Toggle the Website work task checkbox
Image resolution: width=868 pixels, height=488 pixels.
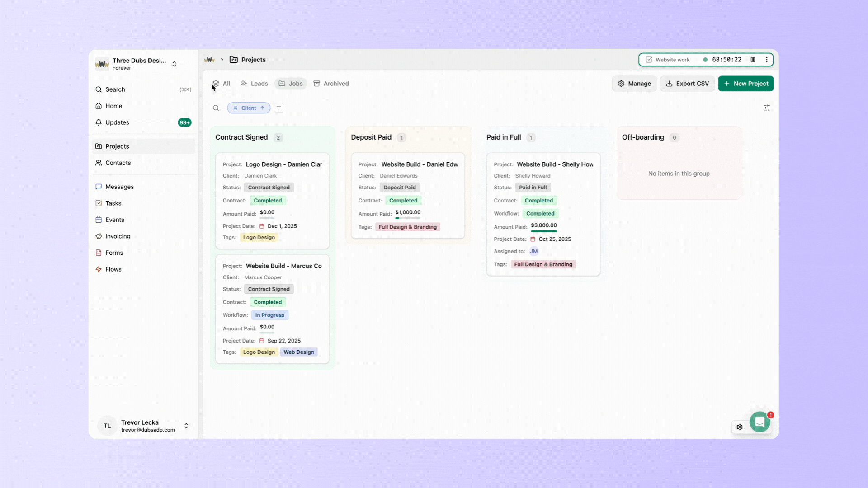649,60
